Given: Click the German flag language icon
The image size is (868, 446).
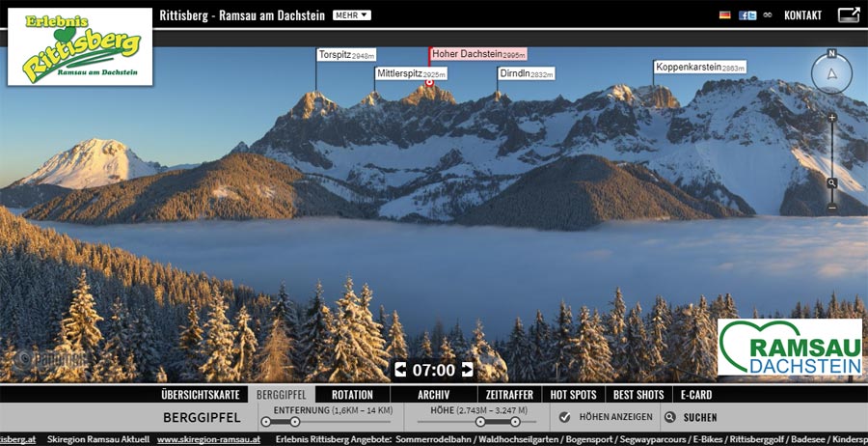Looking at the screenshot, I should coord(724,15).
